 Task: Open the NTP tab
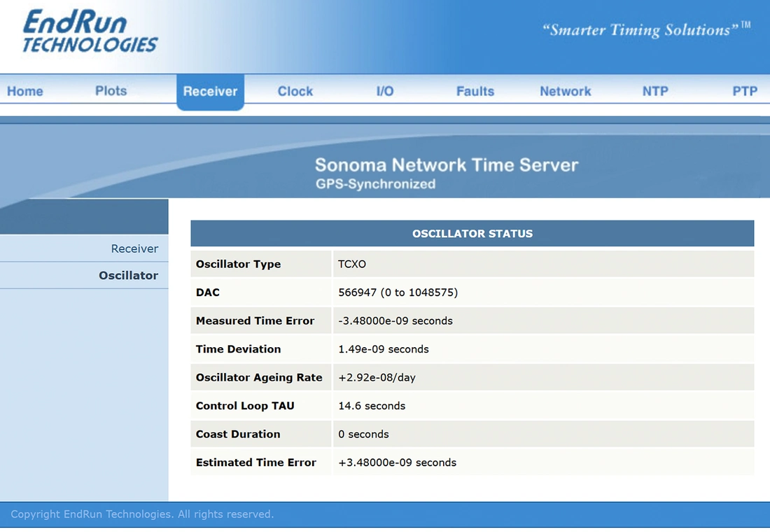(655, 92)
